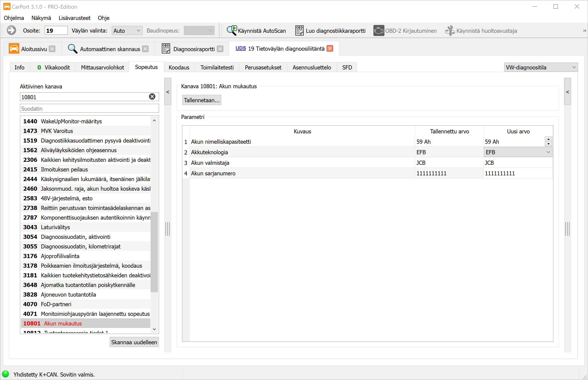Click the Tallennetaan... button
The height and width of the screenshot is (380, 588).
201,100
